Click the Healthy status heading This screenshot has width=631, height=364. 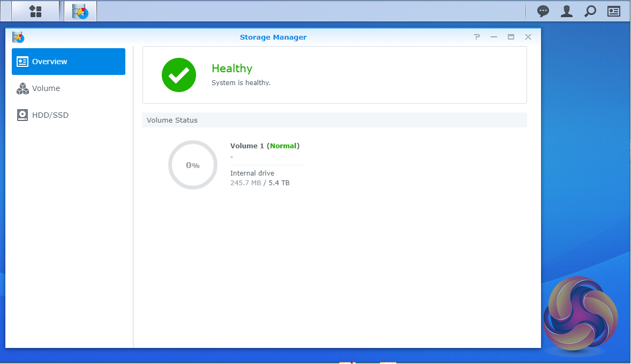(232, 69)
